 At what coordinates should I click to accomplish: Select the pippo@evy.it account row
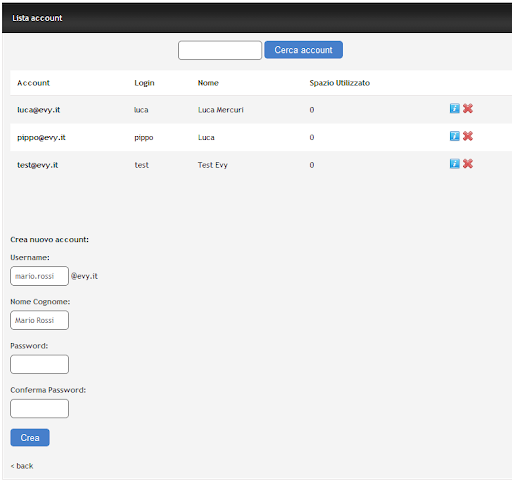pos(261,137)
